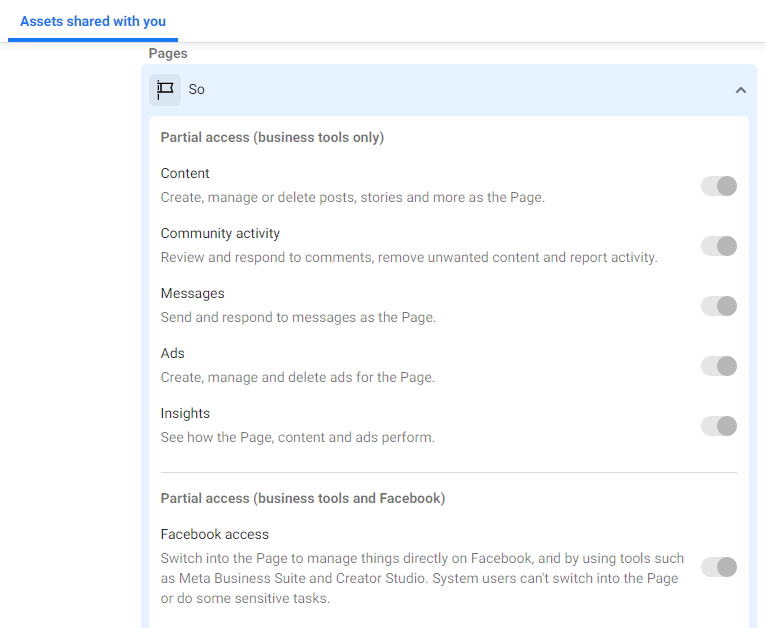
Task: Click the Facebook access label
Action: point(215,534)
